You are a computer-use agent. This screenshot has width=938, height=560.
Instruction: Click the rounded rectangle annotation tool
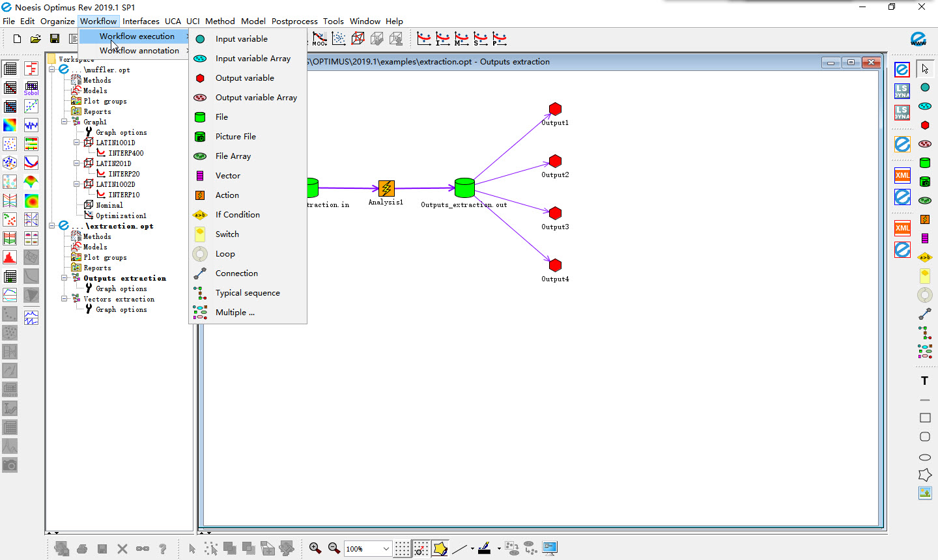925,436
